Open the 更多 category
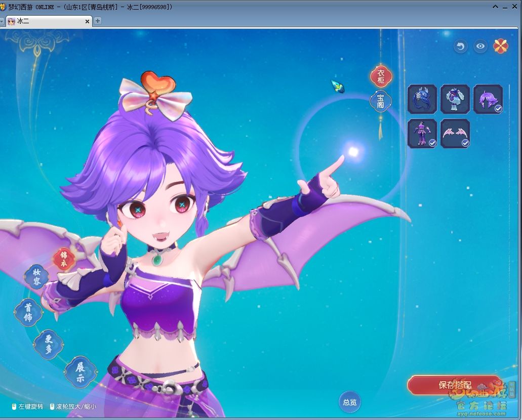The image size is (522, 420). [x=49, y=344]
